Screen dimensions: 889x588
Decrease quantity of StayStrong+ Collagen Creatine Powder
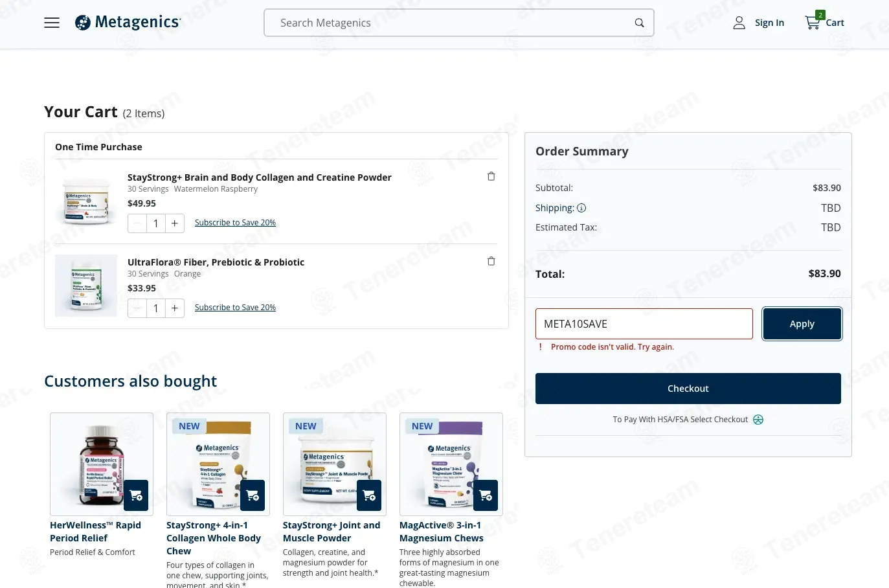[x=137, y=223]
